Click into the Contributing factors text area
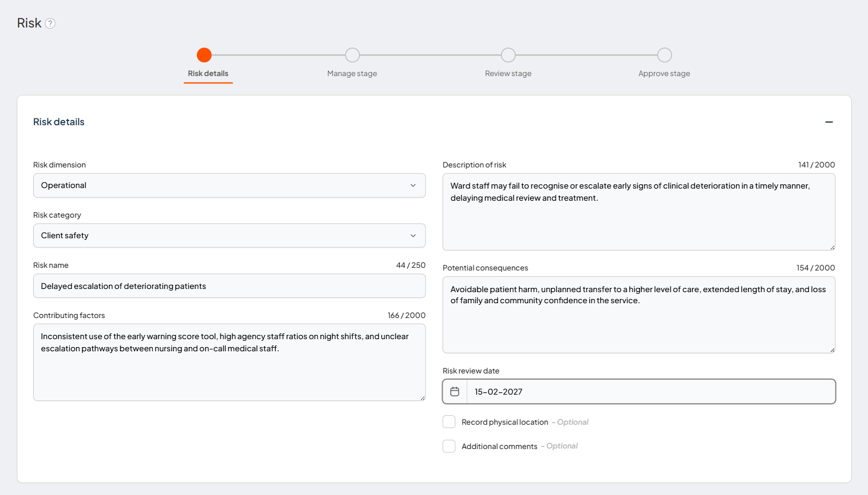Viewport: 868px width, 495px height. [229, 362]
